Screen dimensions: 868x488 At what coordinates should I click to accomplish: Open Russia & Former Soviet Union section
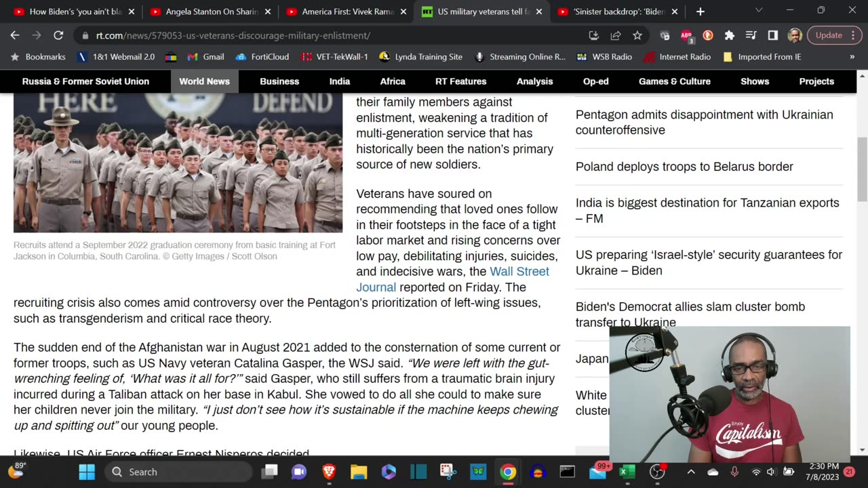(85, 81)
